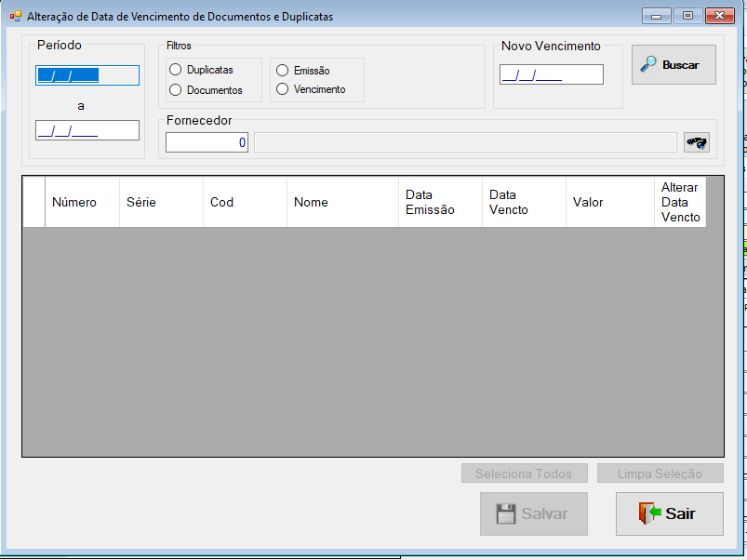Click the Salvar floppy disk button
Viewport: 747px width, 560px height.
click(x=534, y=513)
